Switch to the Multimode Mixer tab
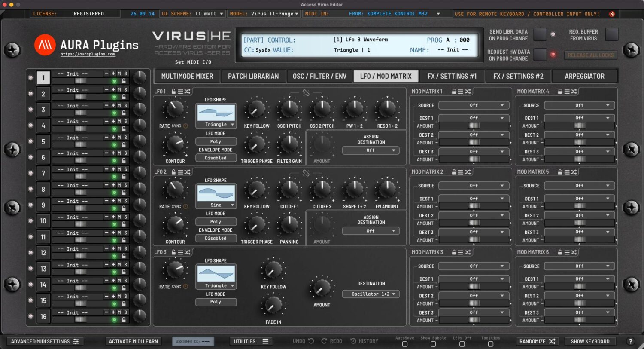The image size is (644, 349). pyautogui.click(x=187, y=76)
